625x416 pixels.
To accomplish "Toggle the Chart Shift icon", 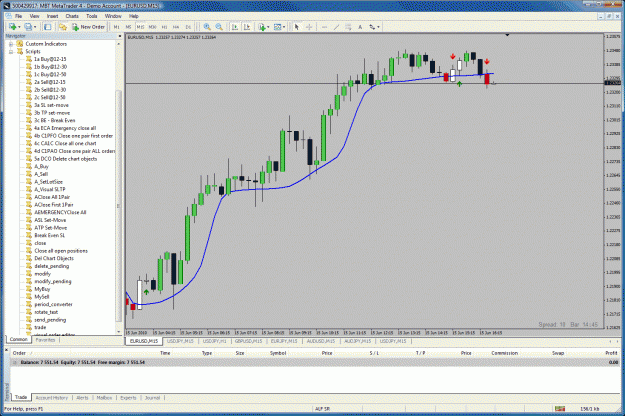I will click(x=247, y=27).
